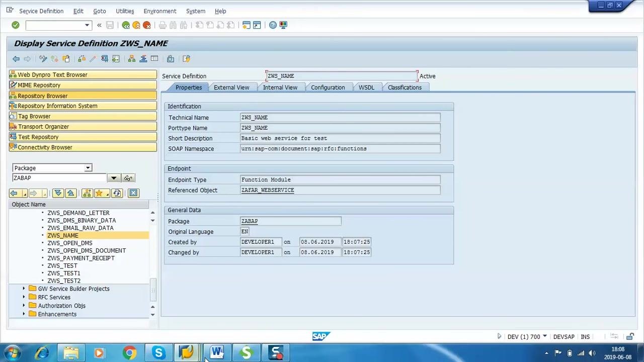Click the Collapse All Nodes icon in tree toolbar
This screenshot has width=644, height=362.
70,193
